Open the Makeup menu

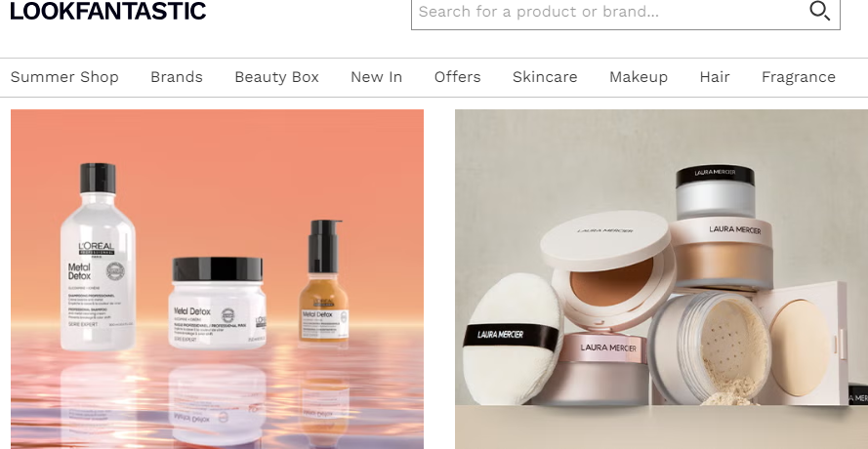pyautogui.click(x=639, y=77)
